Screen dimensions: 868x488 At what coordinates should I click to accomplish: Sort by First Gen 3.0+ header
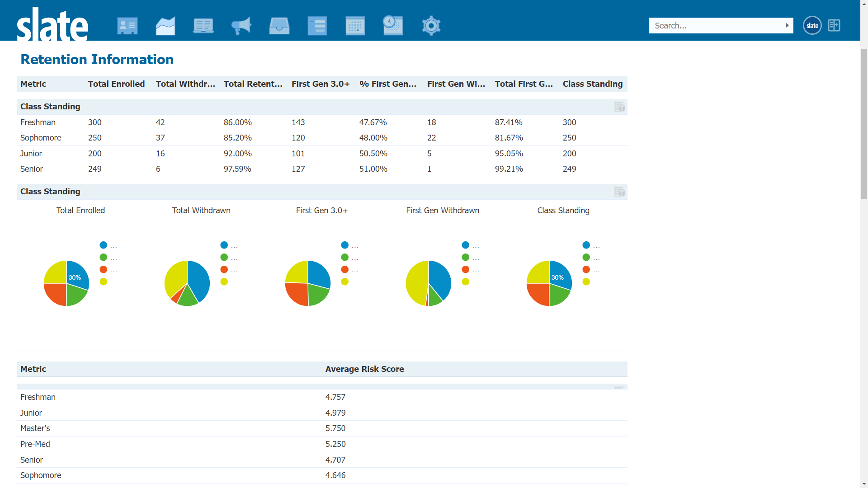click(x=321, y=84)
